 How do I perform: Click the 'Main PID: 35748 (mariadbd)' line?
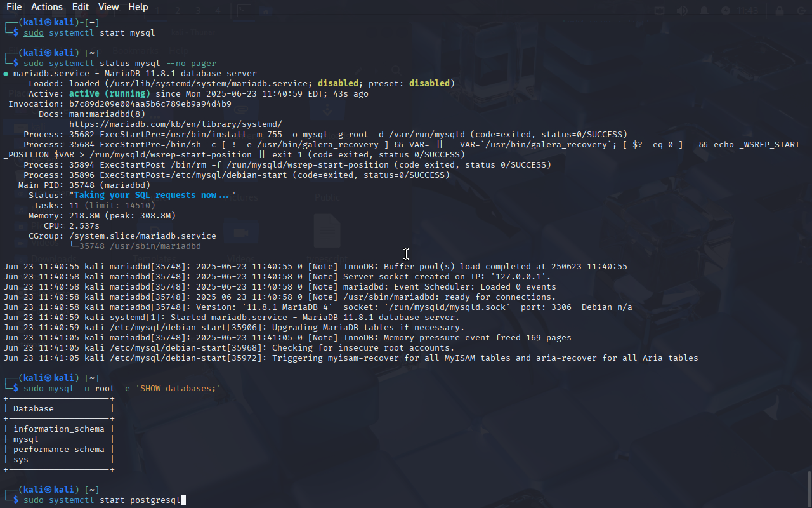click(x=84, y=185)
